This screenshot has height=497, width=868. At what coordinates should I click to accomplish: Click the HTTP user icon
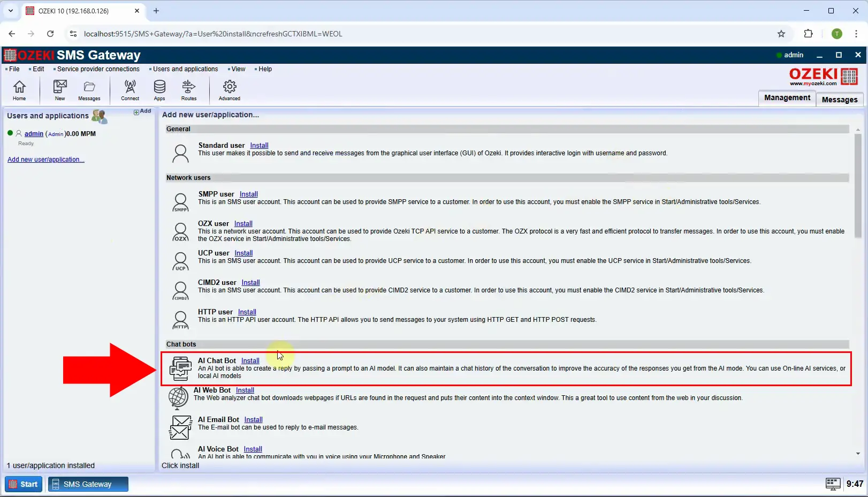coord(180,320)
